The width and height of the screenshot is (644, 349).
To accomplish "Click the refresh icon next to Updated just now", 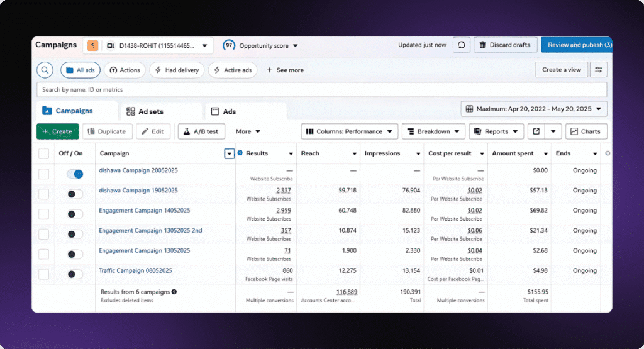I will click(x=462, y=45).
